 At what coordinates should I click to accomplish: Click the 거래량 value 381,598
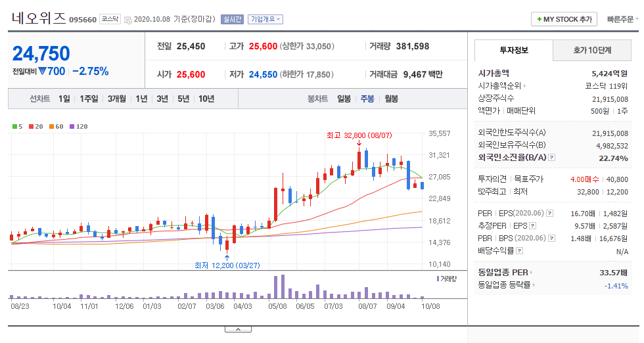coord(413,47)
